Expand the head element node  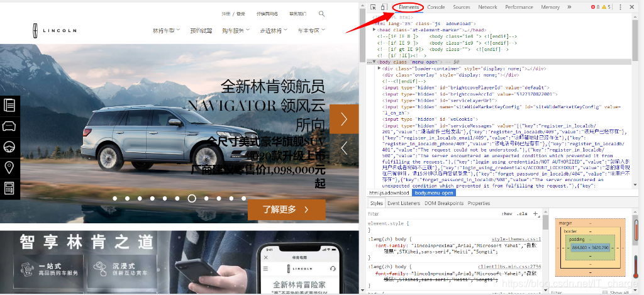(374, 30)
